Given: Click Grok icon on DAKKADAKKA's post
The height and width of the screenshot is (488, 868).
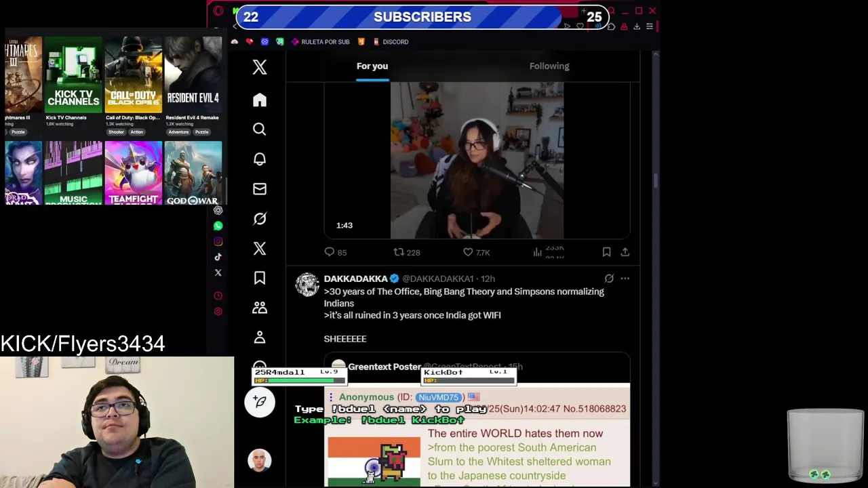Looking at the screenshot, I should click(609, 279).
